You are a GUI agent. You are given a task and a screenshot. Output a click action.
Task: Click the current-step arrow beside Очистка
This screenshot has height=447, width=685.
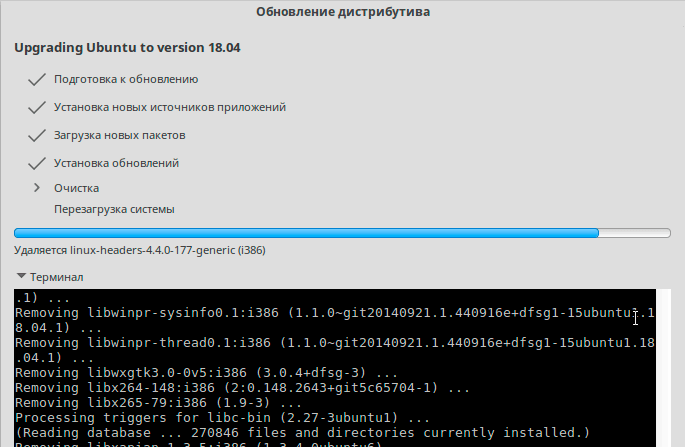point(37,188)
